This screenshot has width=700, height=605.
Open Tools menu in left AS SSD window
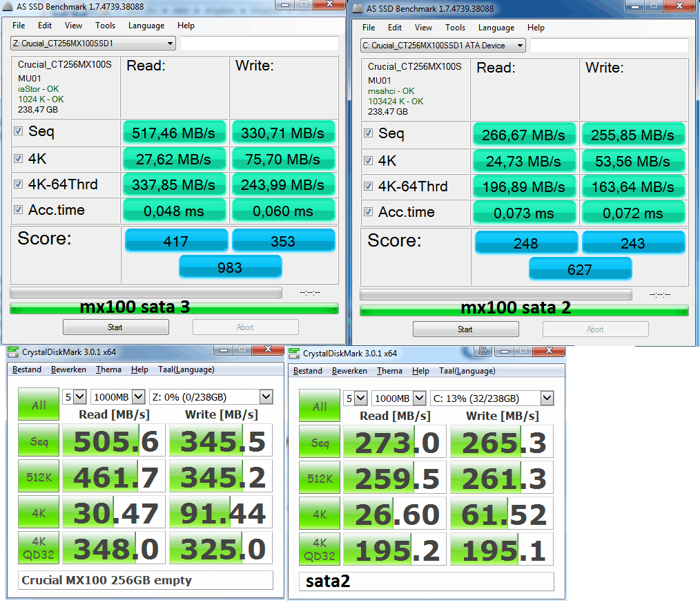coord(106,26)
